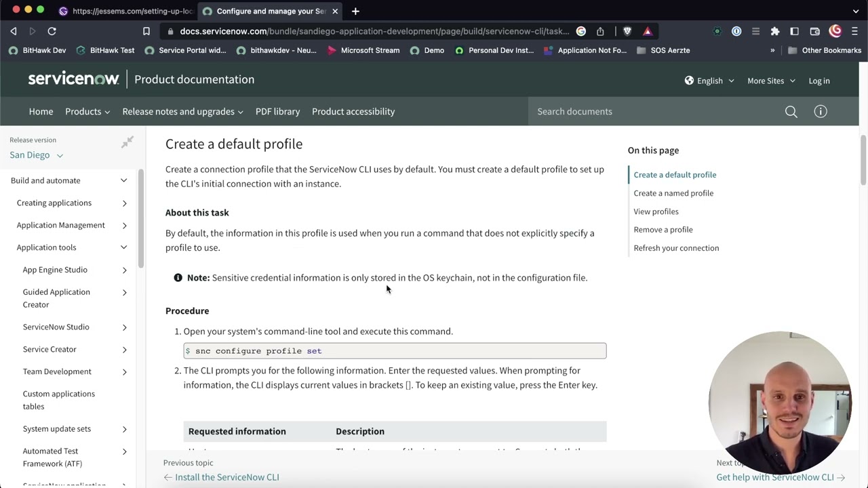Open the extensions puzzle icon
This screenshot has width=868, height=488.
point(775,31)
